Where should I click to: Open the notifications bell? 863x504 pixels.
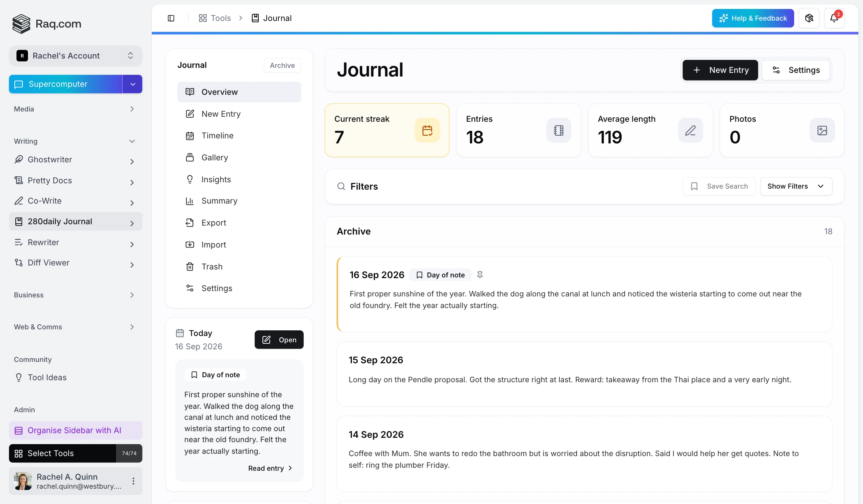(x=834, y=18)
